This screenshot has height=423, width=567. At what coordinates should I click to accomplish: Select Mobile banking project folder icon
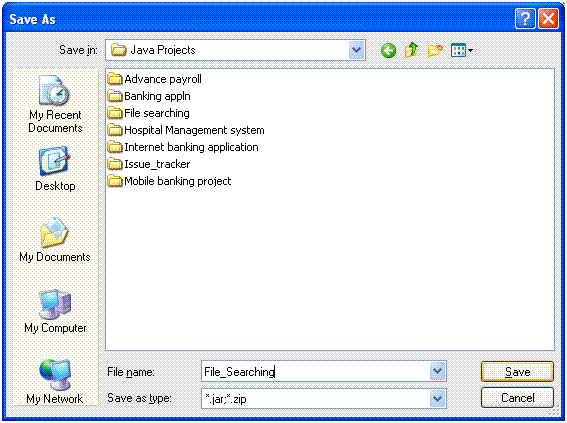(x=115, y=181)
